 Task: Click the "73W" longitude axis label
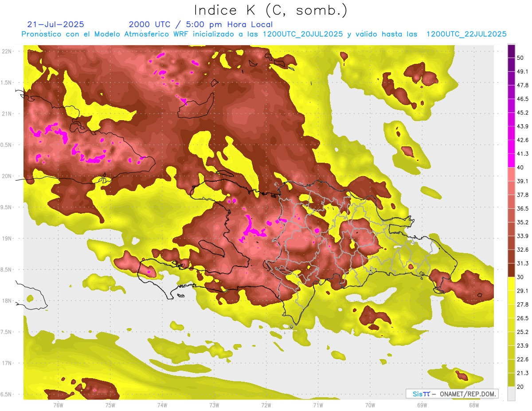click(x=214, y=405)
